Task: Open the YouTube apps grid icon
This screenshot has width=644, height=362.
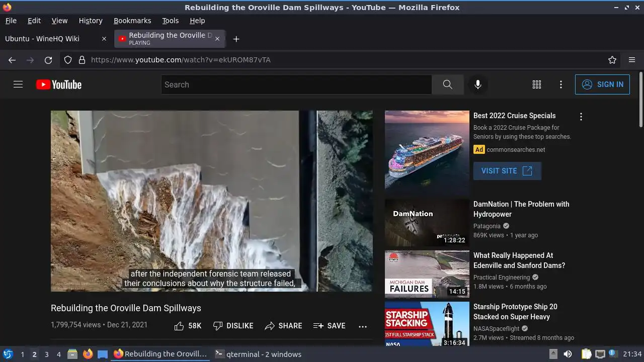Action: coord(537,84)
